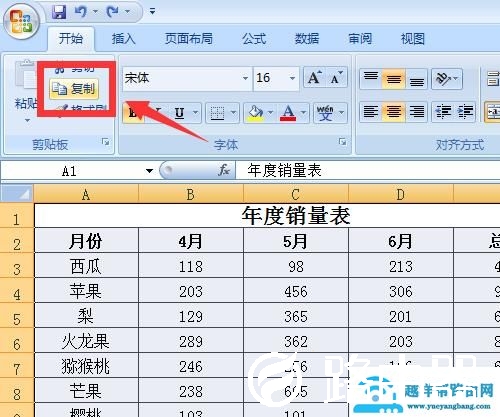500x417 pixels.
Task: Select the 月份 header cell
Action: point(86,241)
